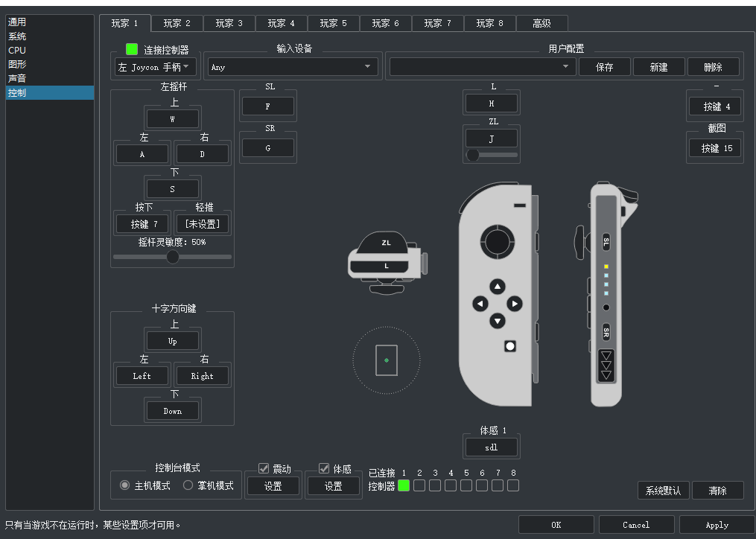Toggle the 震动 vibration checkbox
This screenshot has height=539, width=756.
pyautogui.click(x=264, y=468)
